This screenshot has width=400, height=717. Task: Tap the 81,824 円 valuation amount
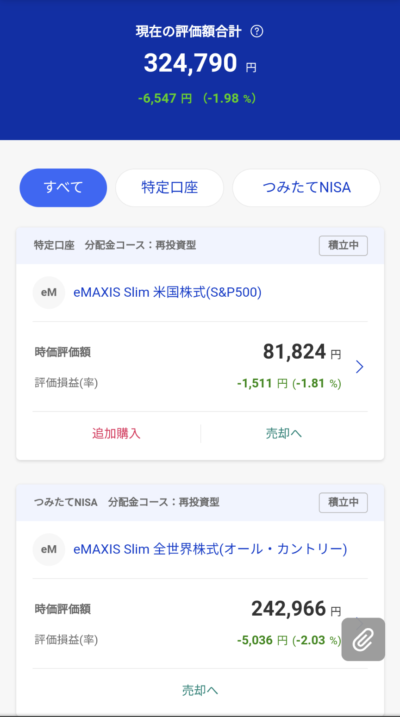pos(302,352)
